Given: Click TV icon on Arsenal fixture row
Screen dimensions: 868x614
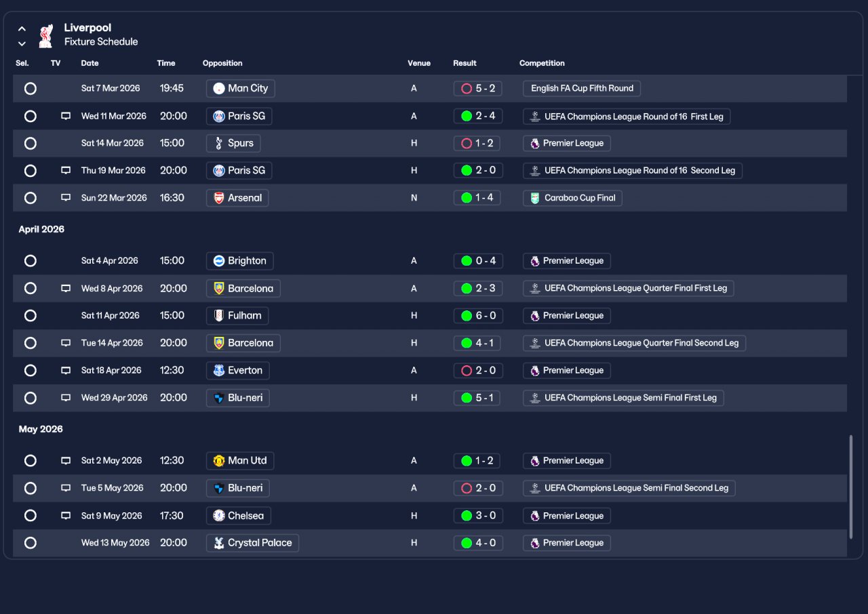Looking at the screenshot, I should [66, 198].
